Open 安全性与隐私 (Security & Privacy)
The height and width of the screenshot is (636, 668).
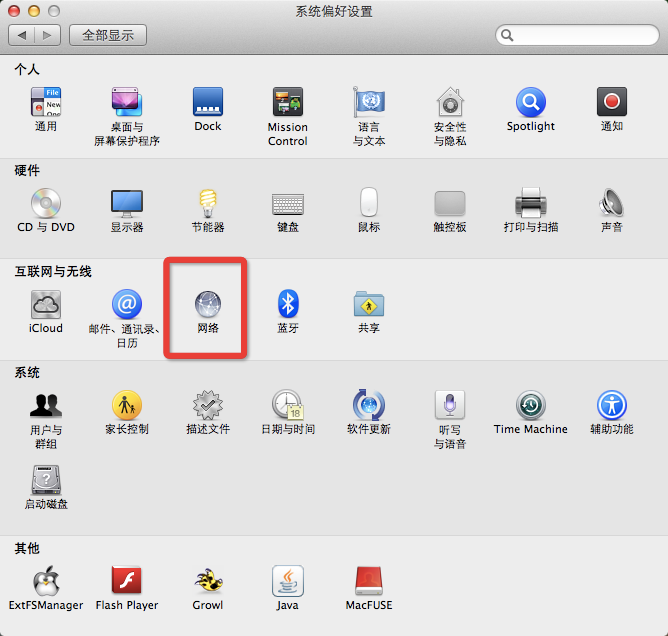pyautogui.click(x=449, y=103)
